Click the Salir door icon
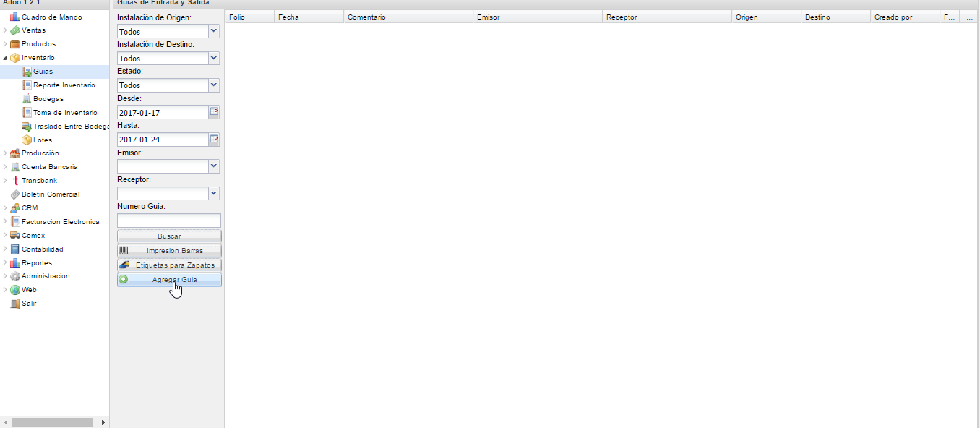This screenshot has height=428, width=980. point(15,304)
